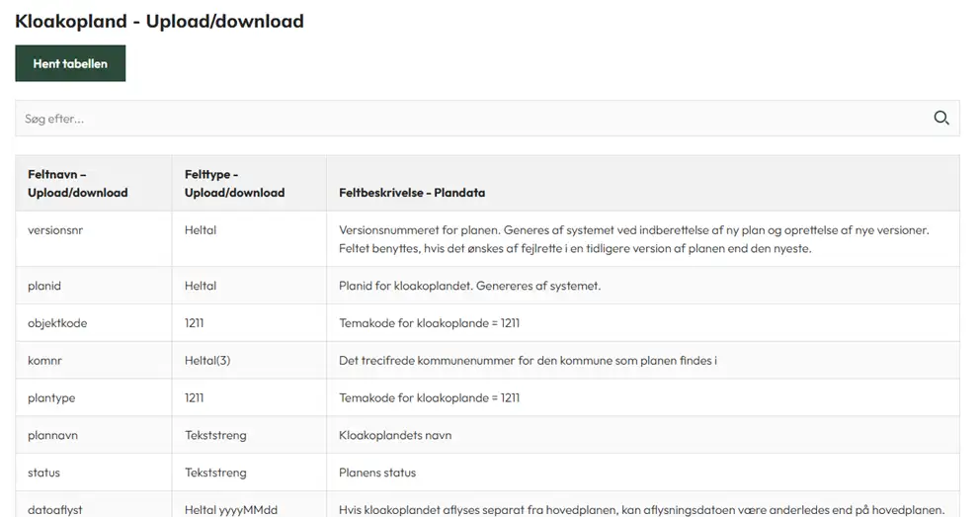Select the plannavn field name cell

(x=94, y=435)
